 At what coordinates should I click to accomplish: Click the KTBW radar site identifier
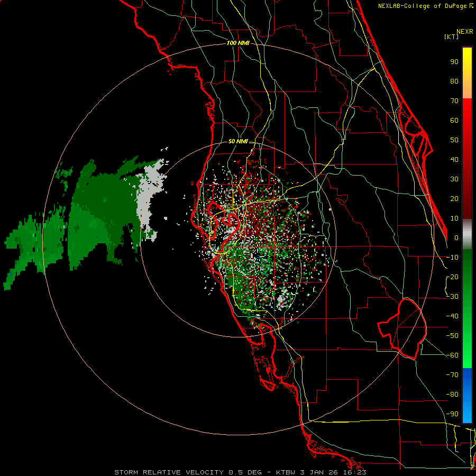pyautogui.click(x=287, y=472)
